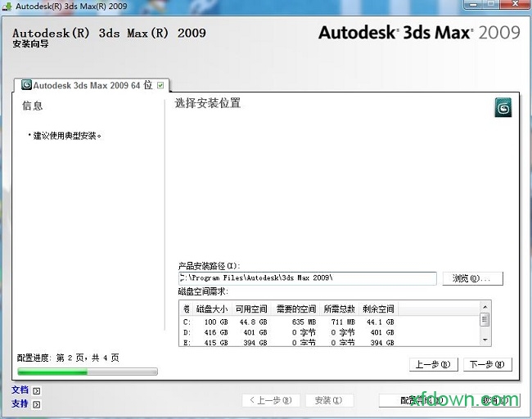This screenshot has height=419, width=532.
Task: Open the Autodesk 3ds Max 2009 64 位 tab
Action: [x=90, y=85]
